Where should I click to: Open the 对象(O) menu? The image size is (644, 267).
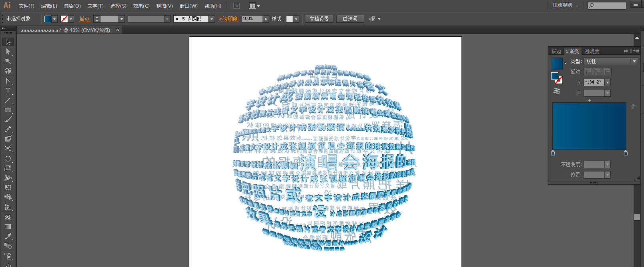coord(72,6)
